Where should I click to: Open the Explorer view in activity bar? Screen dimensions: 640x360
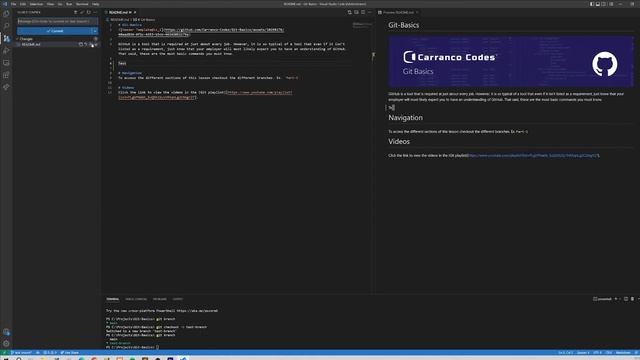(6, 14)
